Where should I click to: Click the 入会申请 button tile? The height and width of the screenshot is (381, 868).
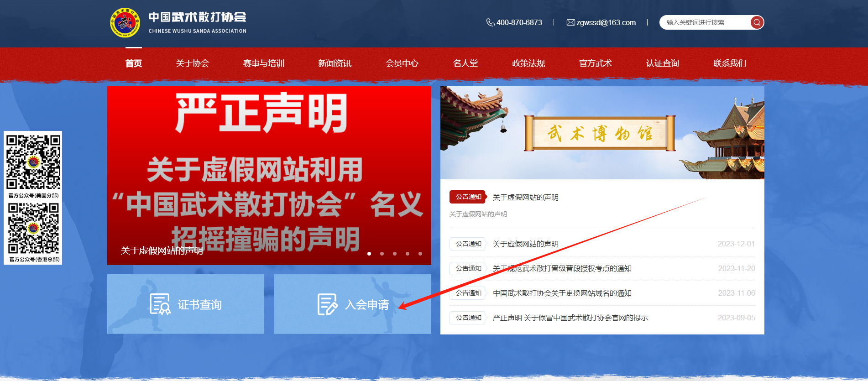(x=353, y=304)
